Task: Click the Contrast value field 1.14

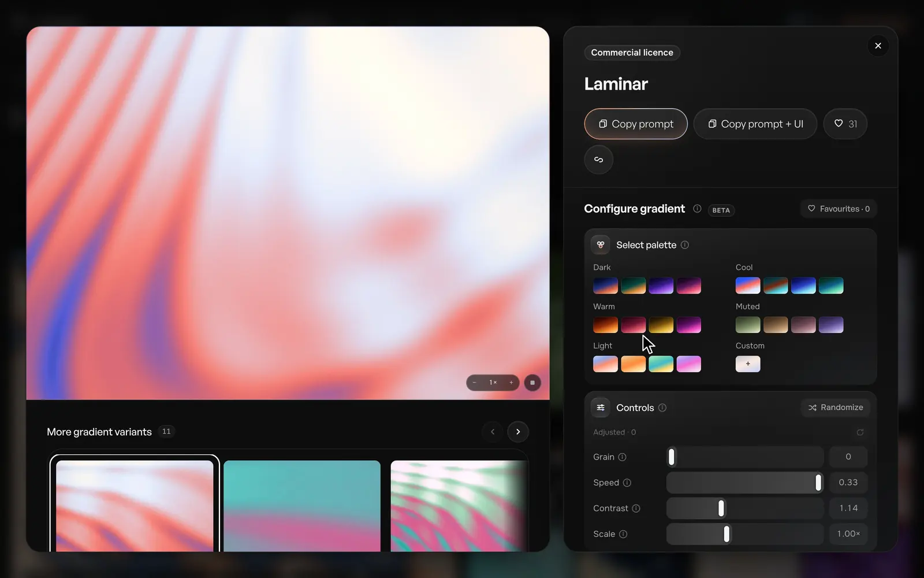Action: pyautogui.click(x=848, y=508)
